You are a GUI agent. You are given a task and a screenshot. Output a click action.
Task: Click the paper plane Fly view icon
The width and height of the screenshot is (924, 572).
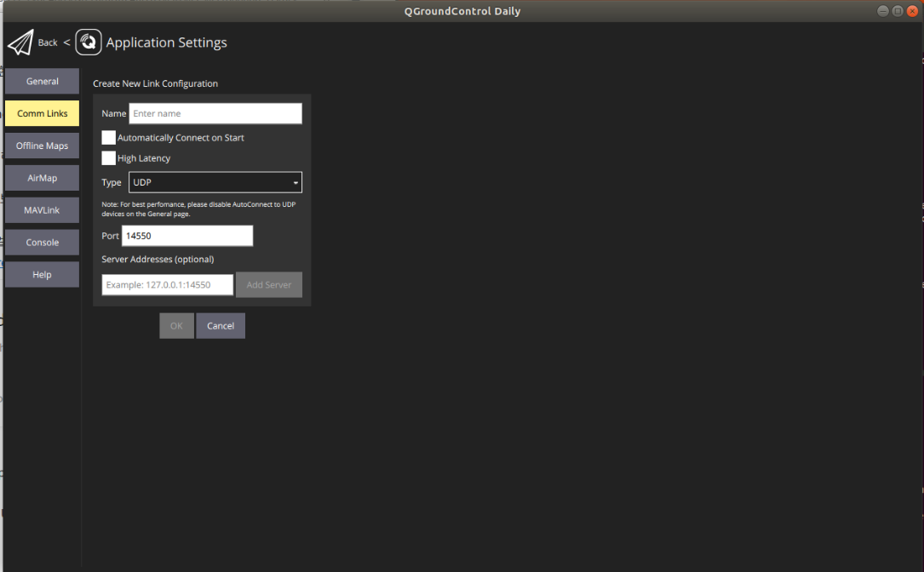pos(20,43)
